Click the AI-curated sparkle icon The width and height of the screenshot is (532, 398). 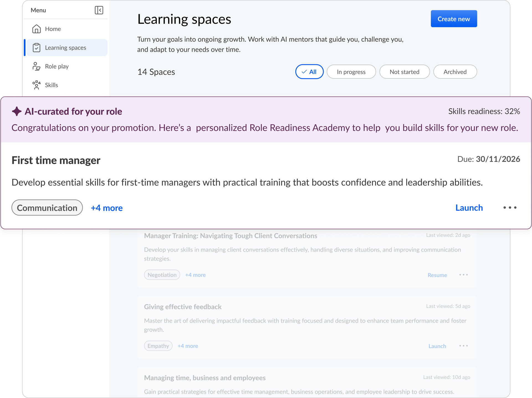(x=17, y=111)
